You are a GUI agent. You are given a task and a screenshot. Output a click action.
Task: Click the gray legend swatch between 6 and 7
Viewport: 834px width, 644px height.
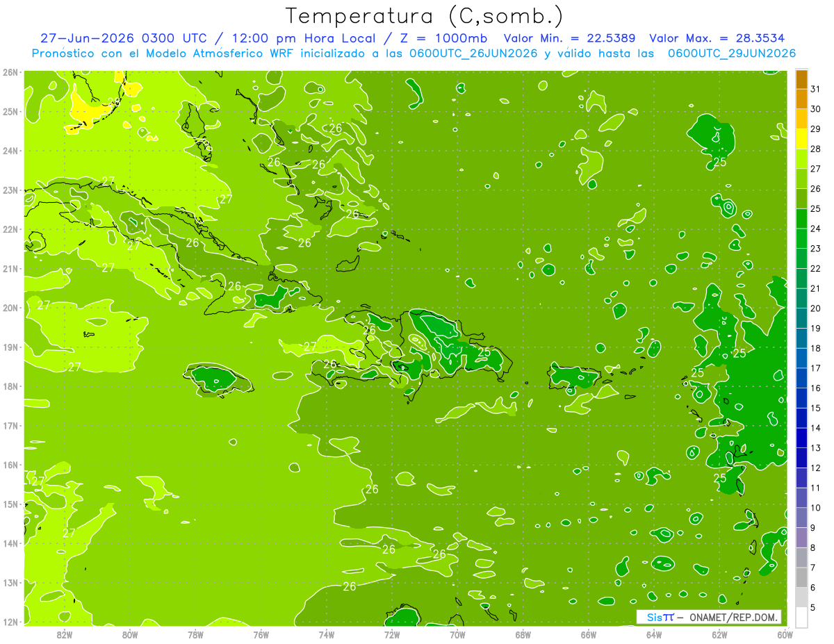[x=801, y=577]
